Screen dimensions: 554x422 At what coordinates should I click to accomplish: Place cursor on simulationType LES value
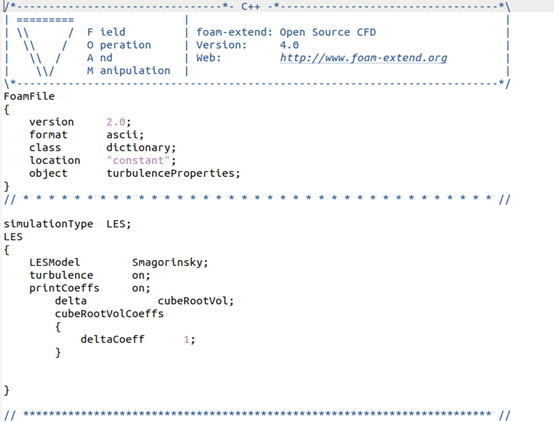(x=116, y=224)
